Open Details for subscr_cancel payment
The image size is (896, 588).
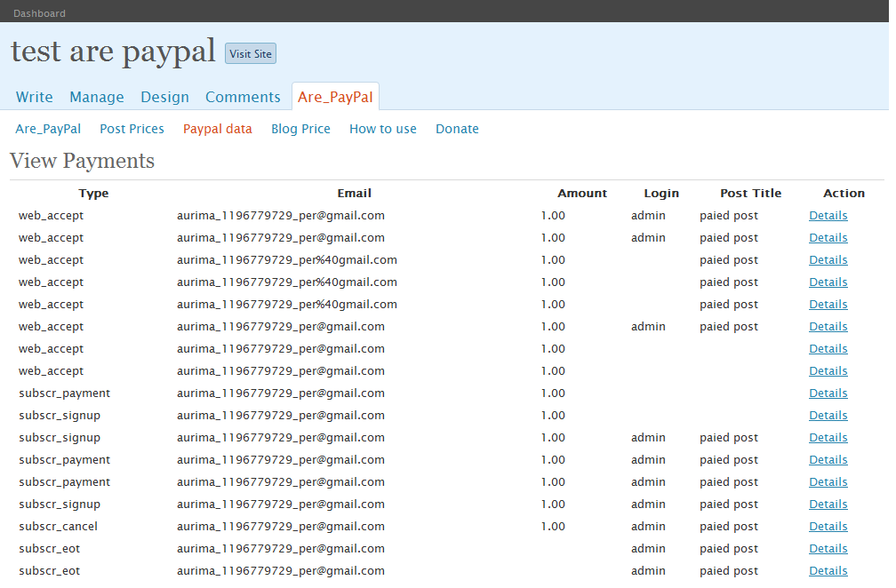pyautogui.click(x=828, y=528)
